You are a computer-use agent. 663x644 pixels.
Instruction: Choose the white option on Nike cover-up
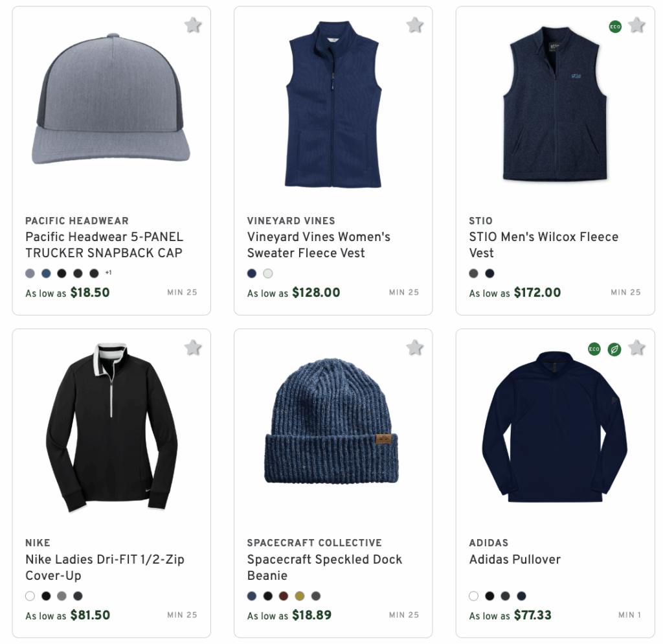click(x=29, y=595)
